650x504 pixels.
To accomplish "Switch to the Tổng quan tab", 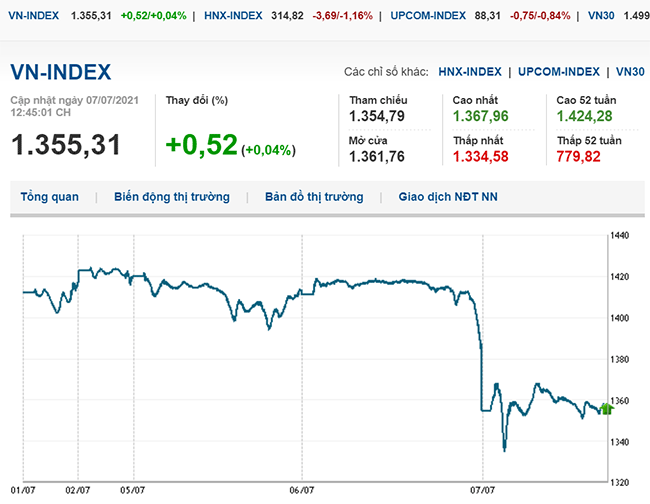I will click(49, 197).
